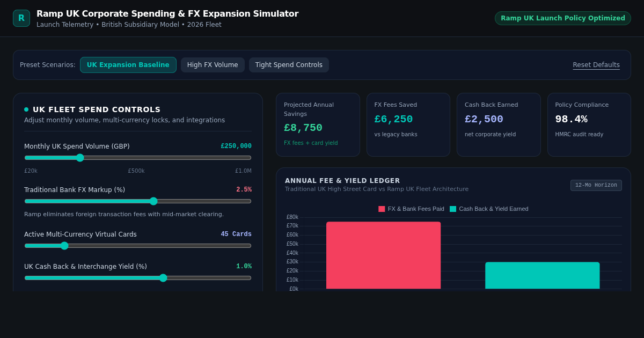
Task: Open Cash Back Earned card
Action: coord(499,125)
